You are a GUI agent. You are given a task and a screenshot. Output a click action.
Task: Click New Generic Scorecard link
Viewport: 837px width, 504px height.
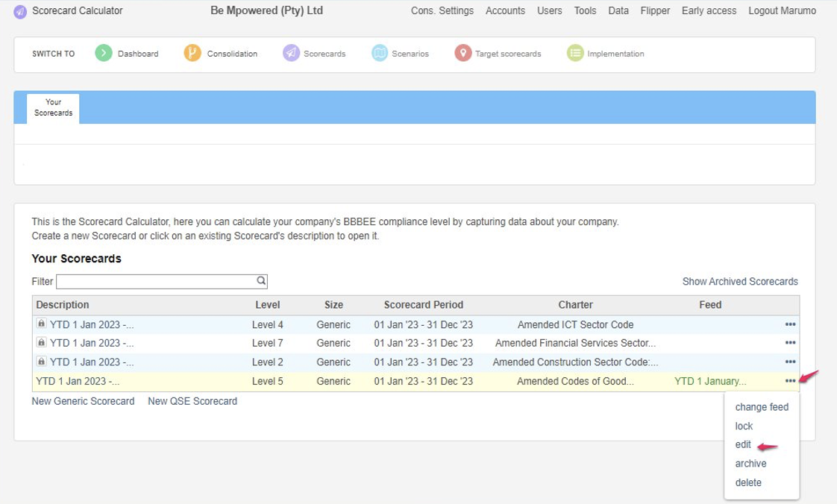[x=84, y=401]
